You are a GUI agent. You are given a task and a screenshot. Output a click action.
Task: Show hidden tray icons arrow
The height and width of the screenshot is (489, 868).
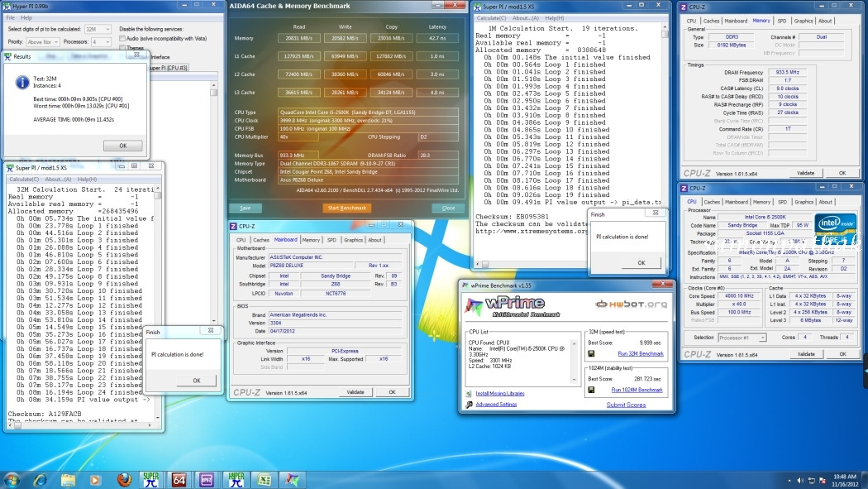790,480
